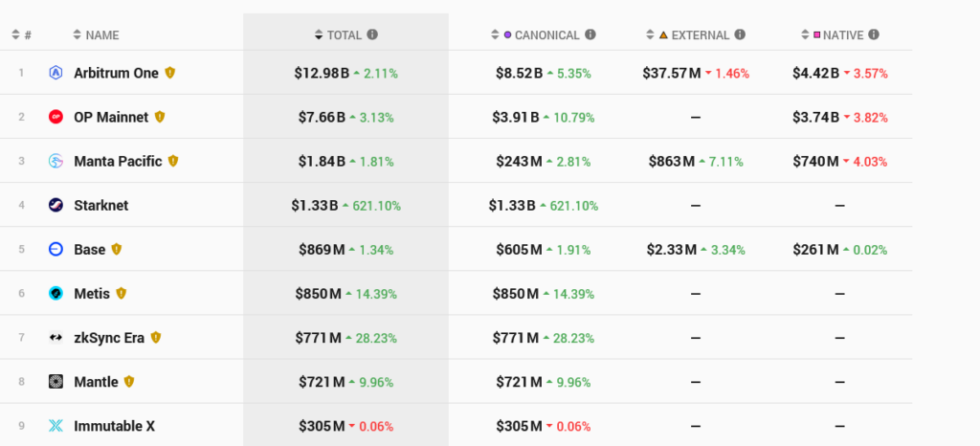Click the zkSync Era arrows logo
The height and width of the screenshot is (446, 980).
[x=56, y=338]
